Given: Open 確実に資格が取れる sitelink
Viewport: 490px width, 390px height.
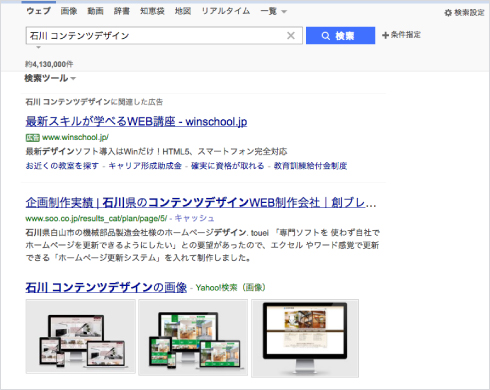Looking at the screenshot, I should pos(227,166).
